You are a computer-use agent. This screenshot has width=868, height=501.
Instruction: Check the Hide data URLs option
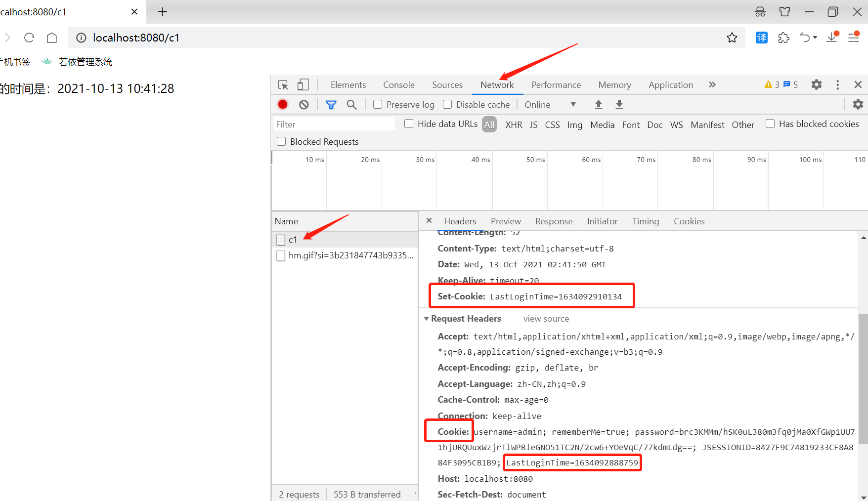pos(409,124)
